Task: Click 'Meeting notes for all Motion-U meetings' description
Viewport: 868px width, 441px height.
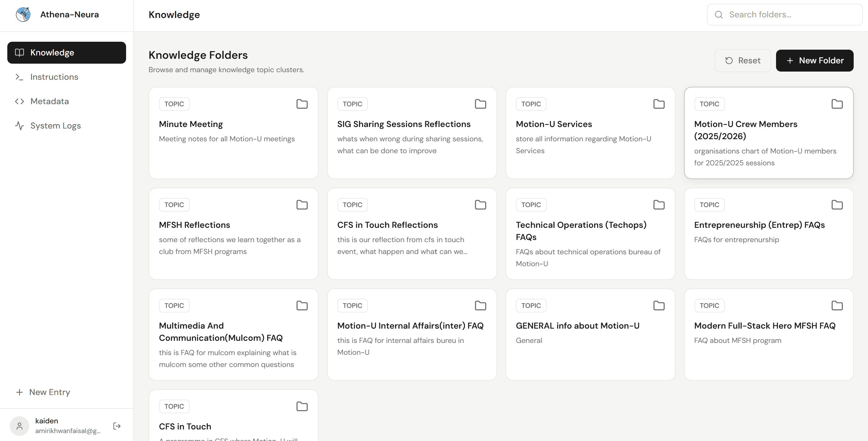Action: (227, 139)
